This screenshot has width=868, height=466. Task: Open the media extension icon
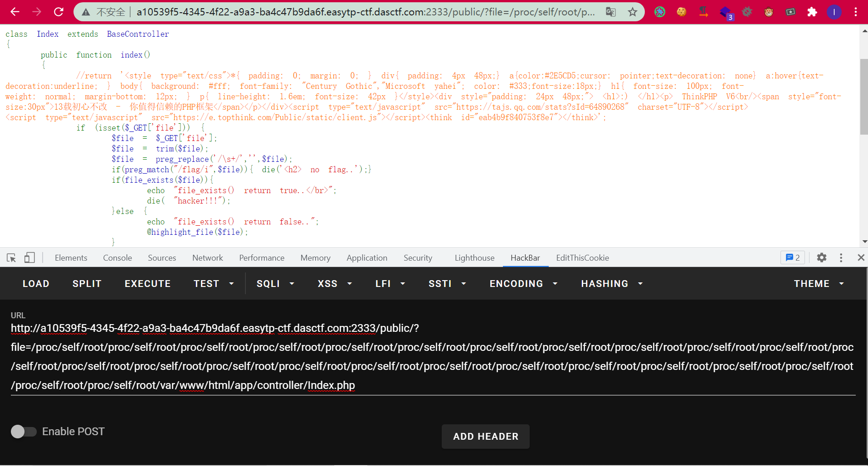790,12
